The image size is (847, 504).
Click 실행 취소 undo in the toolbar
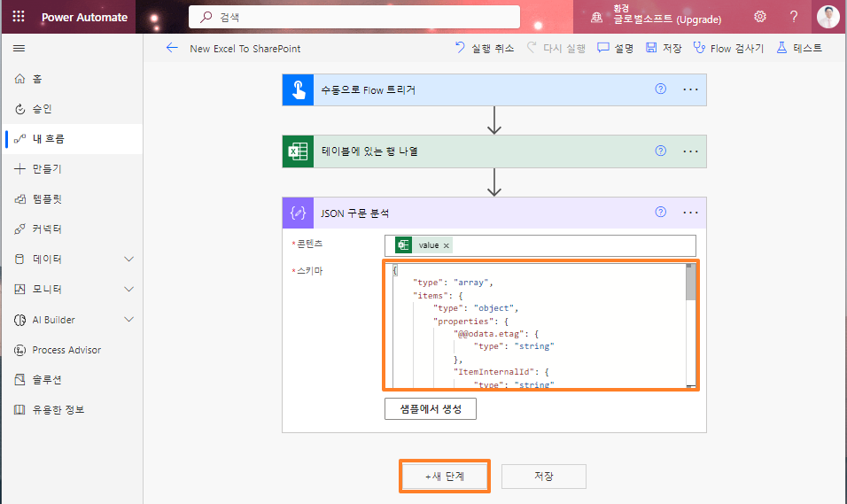point(485,48)
